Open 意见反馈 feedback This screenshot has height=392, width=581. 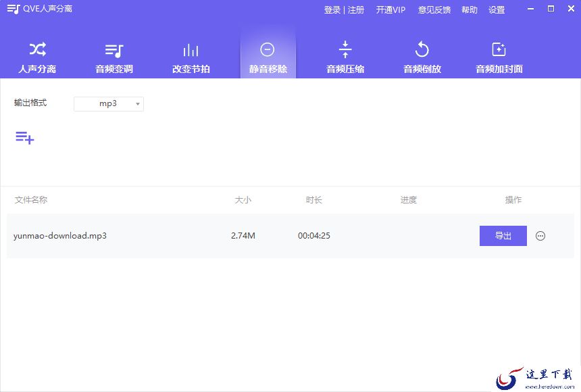click(x=434, y=10)
